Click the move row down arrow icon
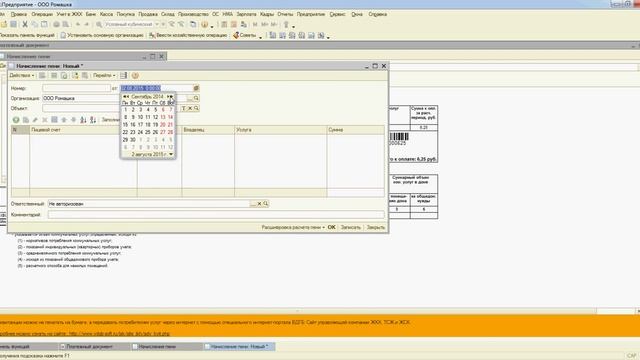The height and width of the screenshot is (360, 640). point(73,120)
